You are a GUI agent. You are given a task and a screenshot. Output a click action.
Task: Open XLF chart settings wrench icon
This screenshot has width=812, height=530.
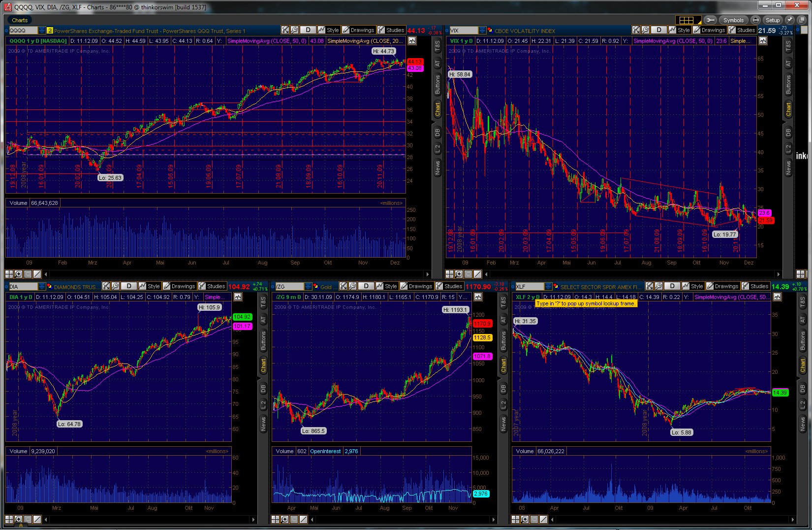click(658, 286)
